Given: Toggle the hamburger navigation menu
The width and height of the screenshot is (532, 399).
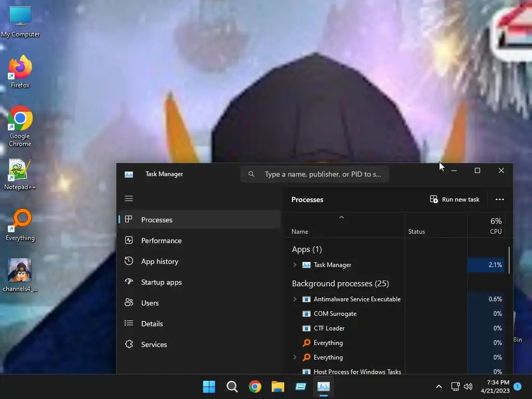Looking at the screenshot, I should [129, 198].
